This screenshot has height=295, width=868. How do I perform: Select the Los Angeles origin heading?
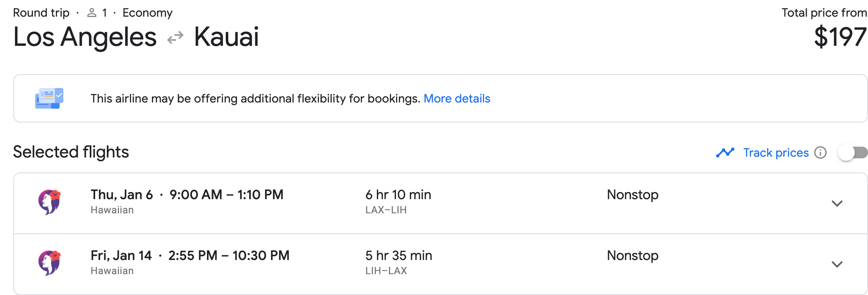(85, 37)
